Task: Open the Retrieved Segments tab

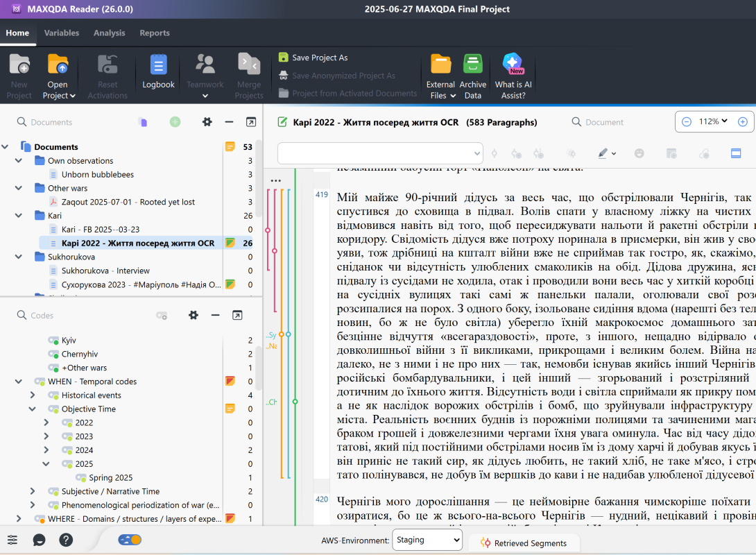Action: point(524,543)
